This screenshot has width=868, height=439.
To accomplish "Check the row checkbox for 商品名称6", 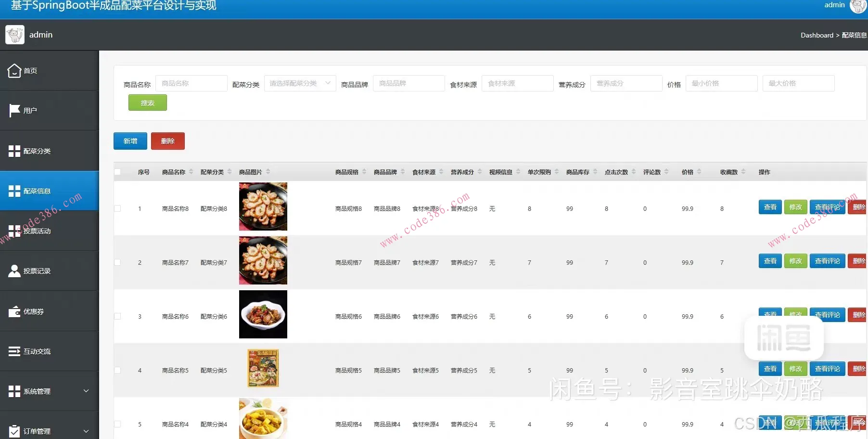I will pyautogui.click(x=117, y=316).
